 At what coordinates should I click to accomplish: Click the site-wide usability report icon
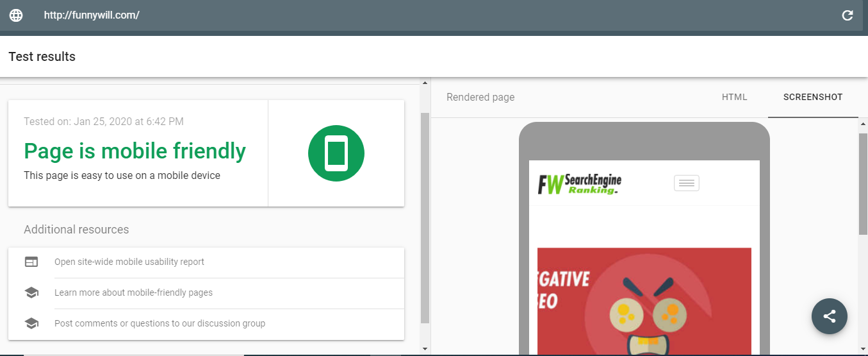tap(31, 262)
